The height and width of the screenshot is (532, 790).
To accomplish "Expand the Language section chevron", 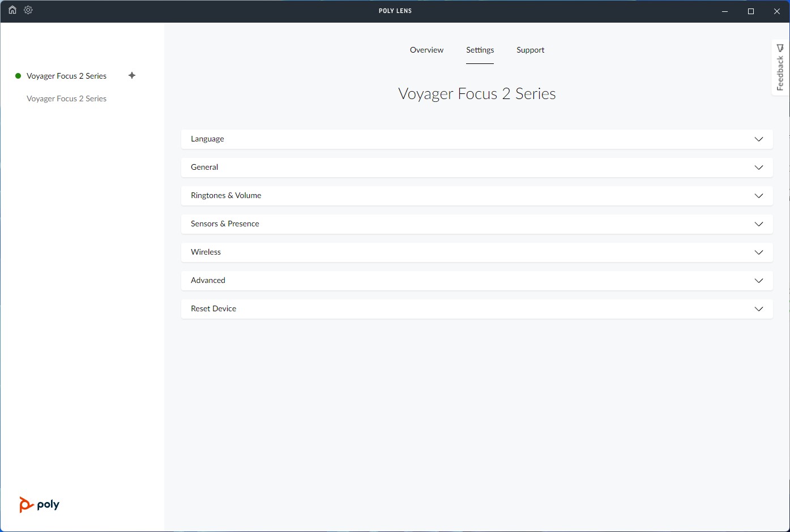I will tap(759, 139).
